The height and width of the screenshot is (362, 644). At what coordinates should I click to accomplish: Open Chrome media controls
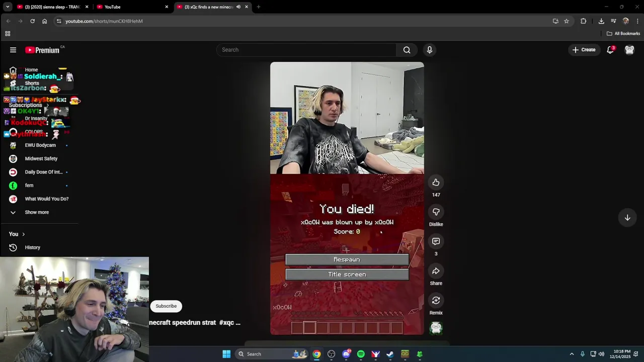pyautogui.click(x=613, y=21)
